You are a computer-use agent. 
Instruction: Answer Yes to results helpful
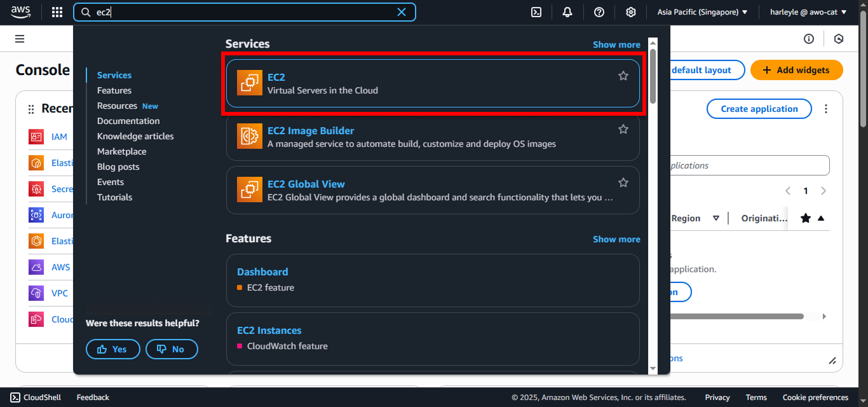point(112,349)
